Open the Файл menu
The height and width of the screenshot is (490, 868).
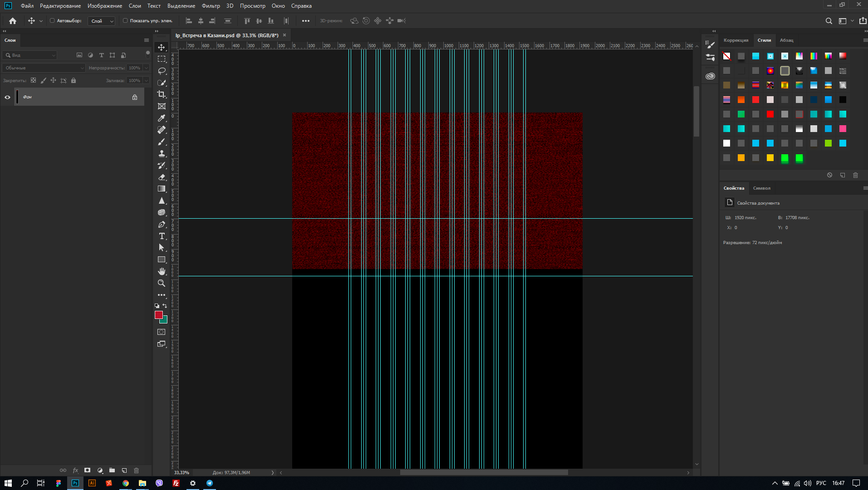point(27,6)
